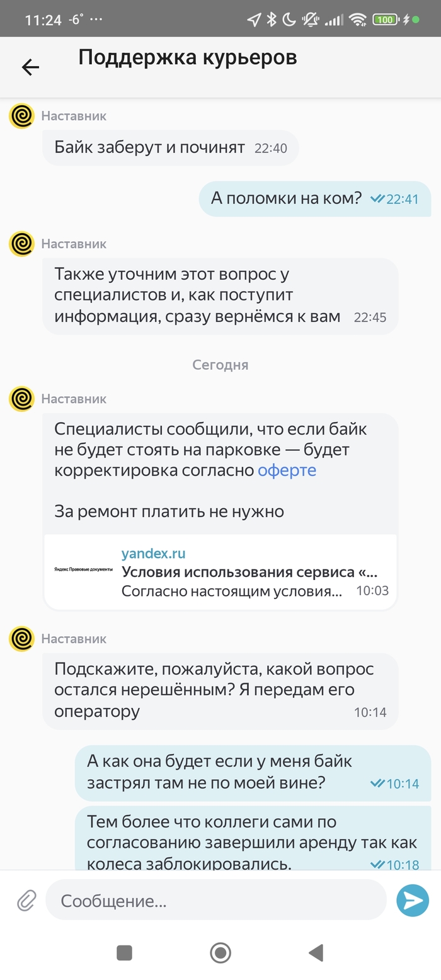
Task: Tap the 'Байк заберут и починят' message
Action: tap(170, 149)
